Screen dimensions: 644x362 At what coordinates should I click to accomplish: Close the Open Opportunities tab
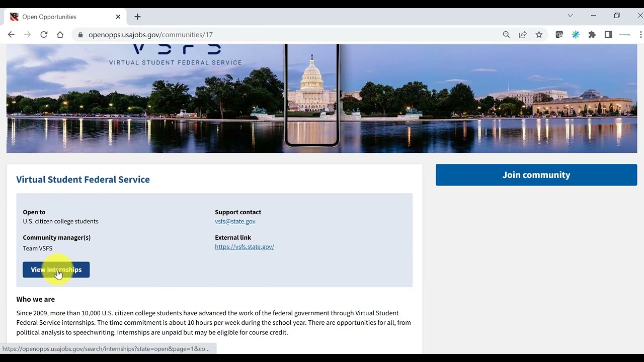tap(118, 17)
